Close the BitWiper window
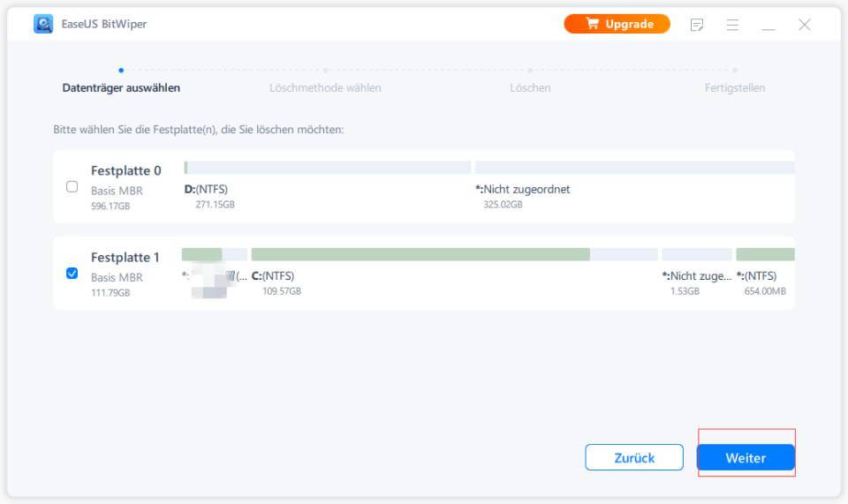848x504 pixels. [805, 25]
